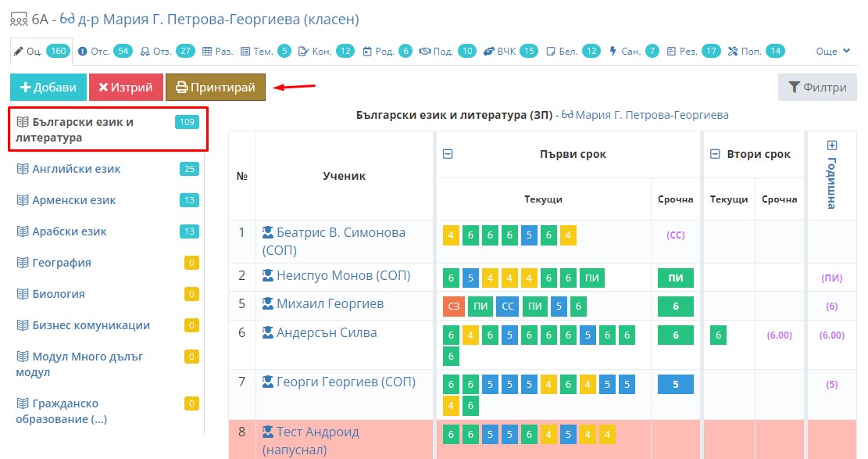Open the Рез. tab
868x459 pixels.
click(x=693, y=52)
